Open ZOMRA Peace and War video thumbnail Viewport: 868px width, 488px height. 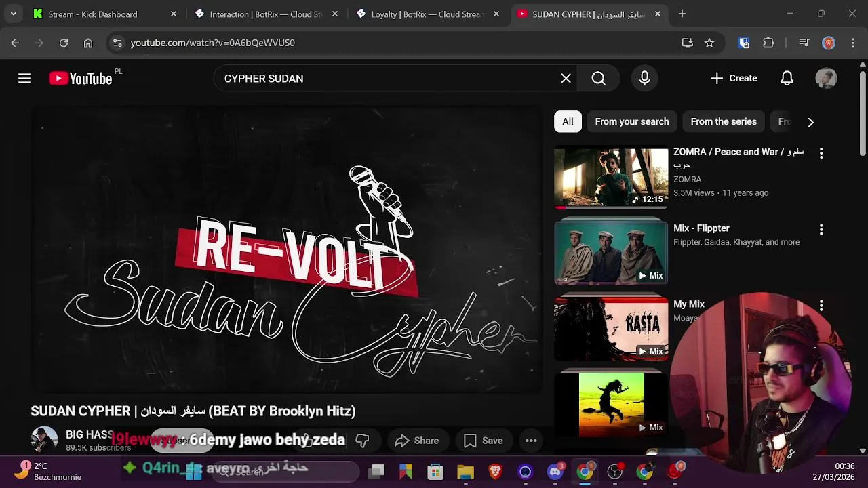pos(611,178)
